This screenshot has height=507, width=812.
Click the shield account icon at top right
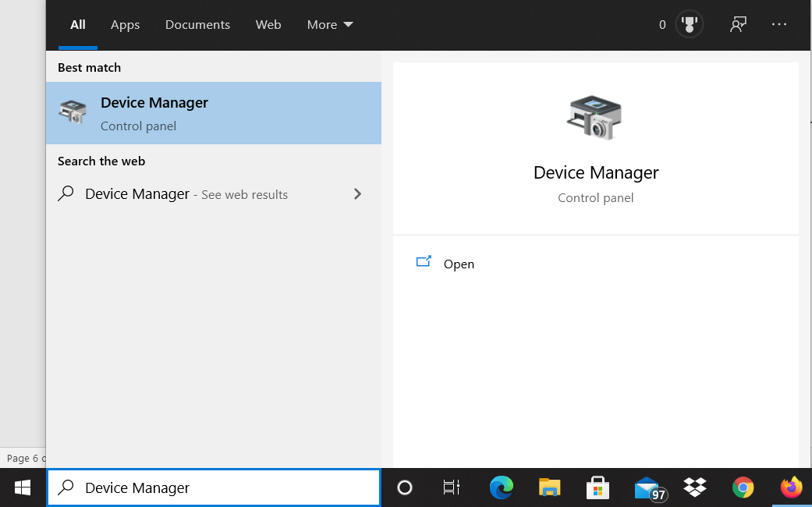pyautogui.click(x=689, y=24)
